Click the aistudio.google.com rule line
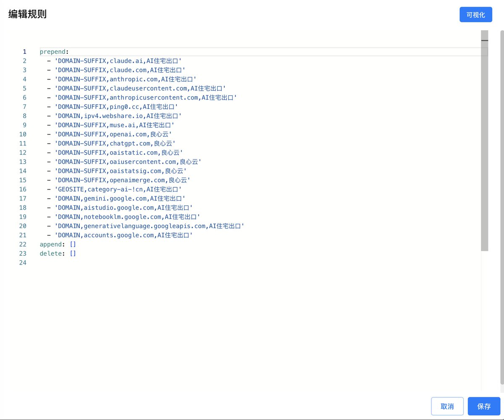Viewport: 504px width, 420px height. point(120,207)
